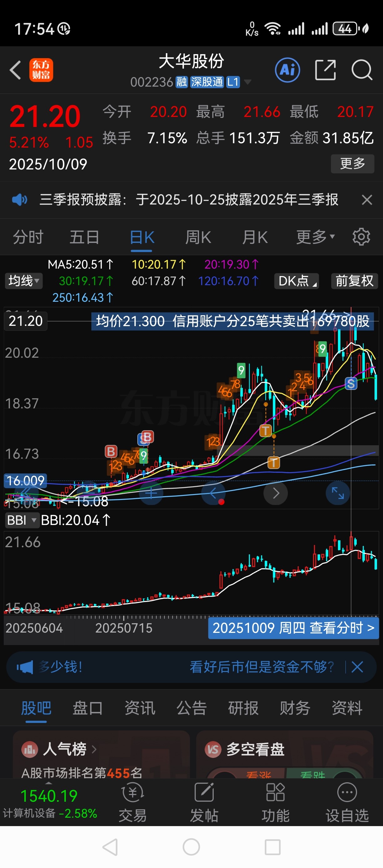Image resolution: width=383 pixels, height=868 pixels.
Task: Tap the blue S sell signal marker
Action: [351, 383]
